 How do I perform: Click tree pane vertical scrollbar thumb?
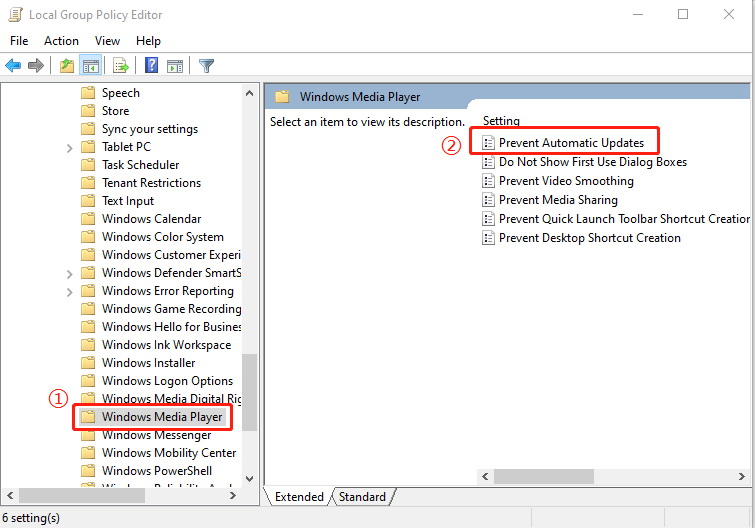click(x=249, y=392)
